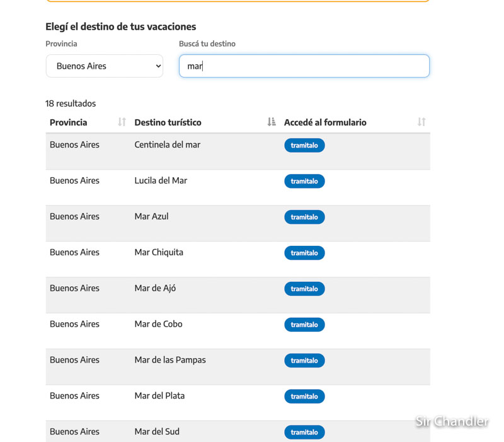This screenshot has height=442, width=504.
Task: Click tramitalo for Centinela del mar
Action: (304, 146)
